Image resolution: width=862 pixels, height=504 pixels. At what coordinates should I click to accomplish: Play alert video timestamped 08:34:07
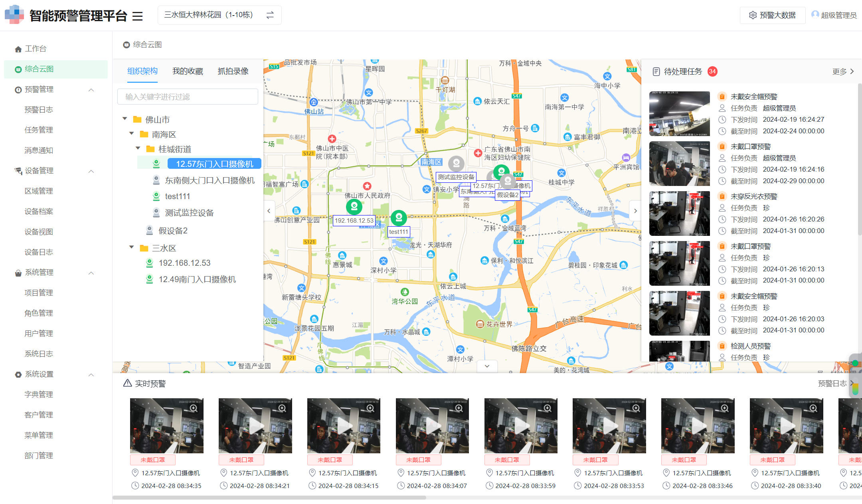(432, 425)
